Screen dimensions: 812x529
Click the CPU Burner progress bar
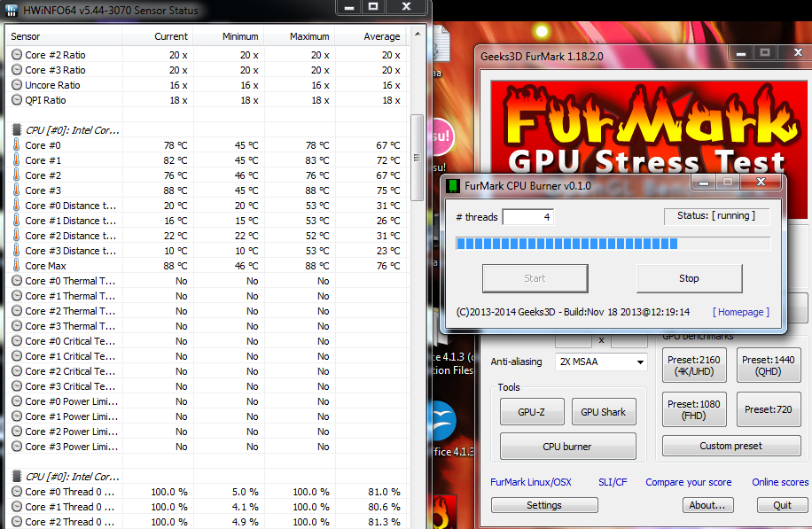[x=613, y=244]
